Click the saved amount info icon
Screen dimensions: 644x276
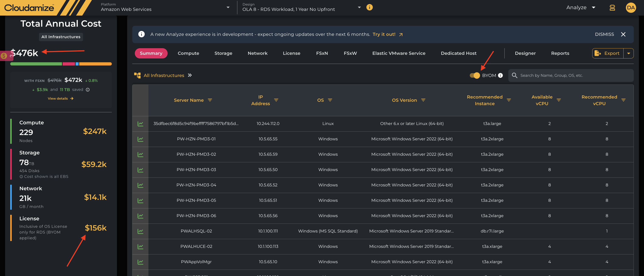[x=88, y=90]
